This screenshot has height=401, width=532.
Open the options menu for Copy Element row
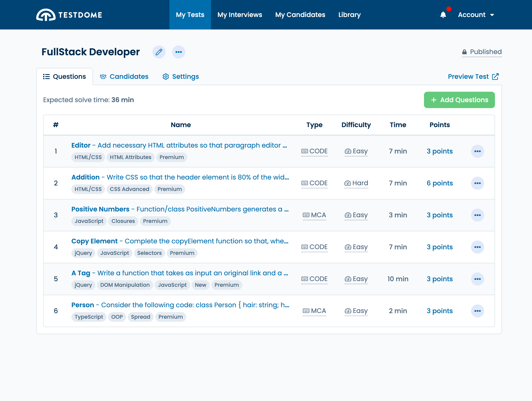pyautogui.click(x=477, y=247)
